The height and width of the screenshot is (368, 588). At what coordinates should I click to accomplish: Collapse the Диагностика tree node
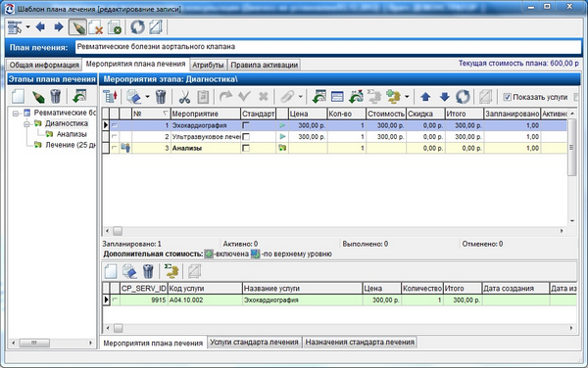pyautogui.click(x=26, y=124)
